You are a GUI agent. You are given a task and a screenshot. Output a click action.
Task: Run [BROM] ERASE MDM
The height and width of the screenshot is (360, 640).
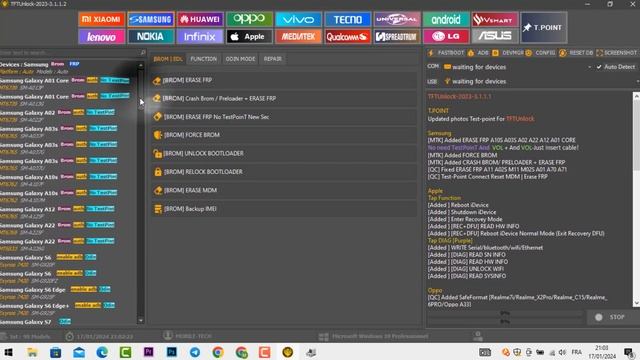click(x=284, y=190)
